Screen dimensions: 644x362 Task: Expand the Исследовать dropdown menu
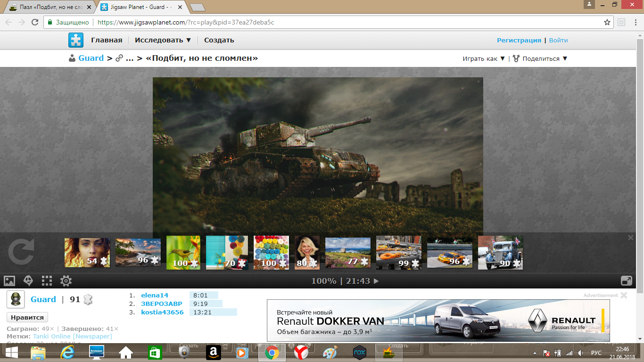163,40
